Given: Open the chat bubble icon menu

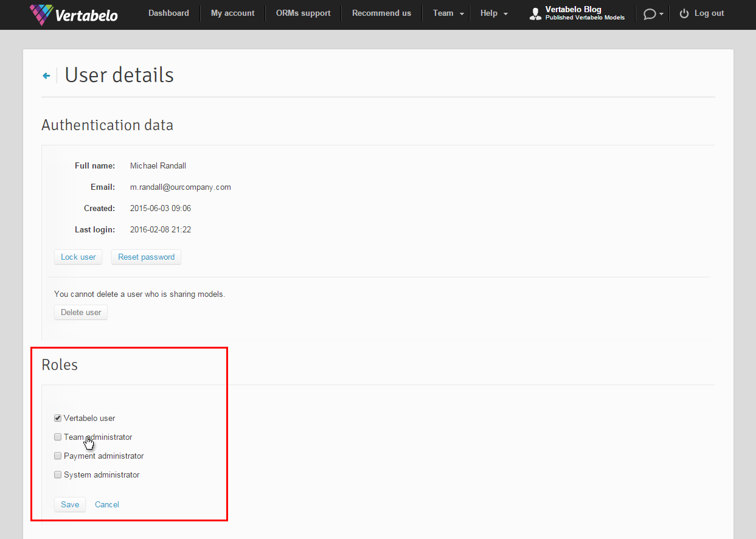Looking at the screenshot, I should tap(650, 13).
